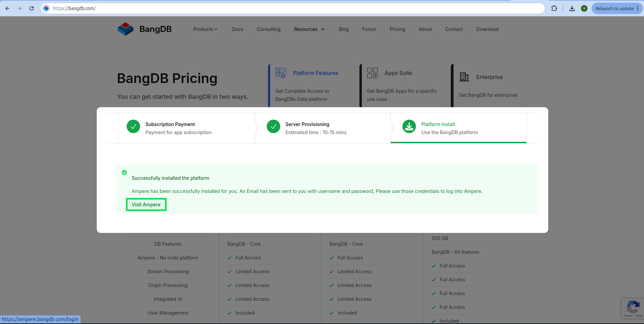The width and height of the screenshot is (644, 324).
Task: Click the address bar URL field
Action: (292, 8)
